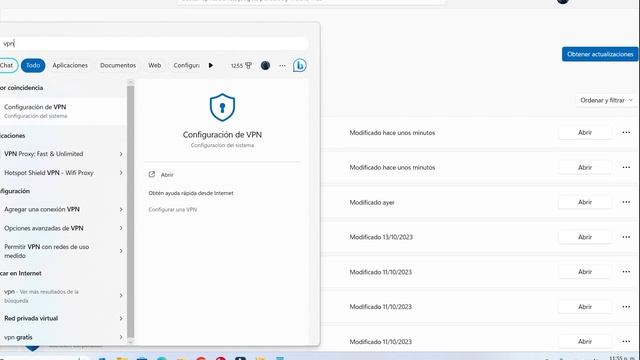Screen dimensions: 640x360
Task: Open more options for second 'Modificado hace unos minutos' row
Action: (x=626, y=167)
